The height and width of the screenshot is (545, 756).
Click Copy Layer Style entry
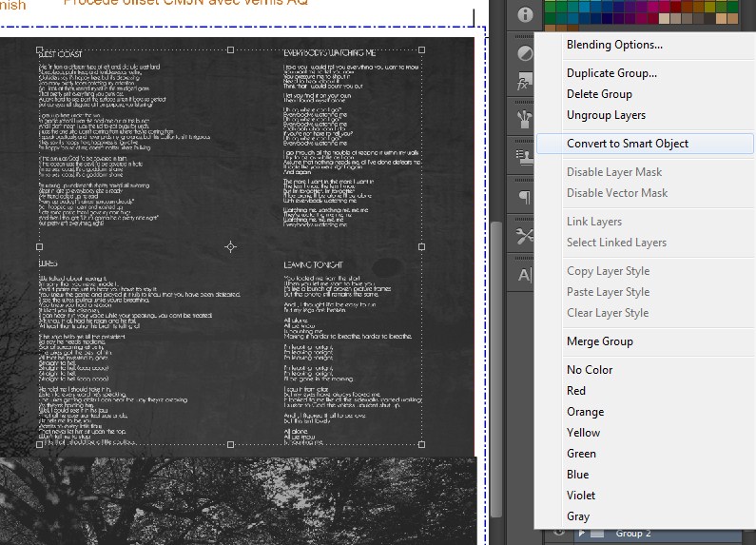tap(608, 270)
